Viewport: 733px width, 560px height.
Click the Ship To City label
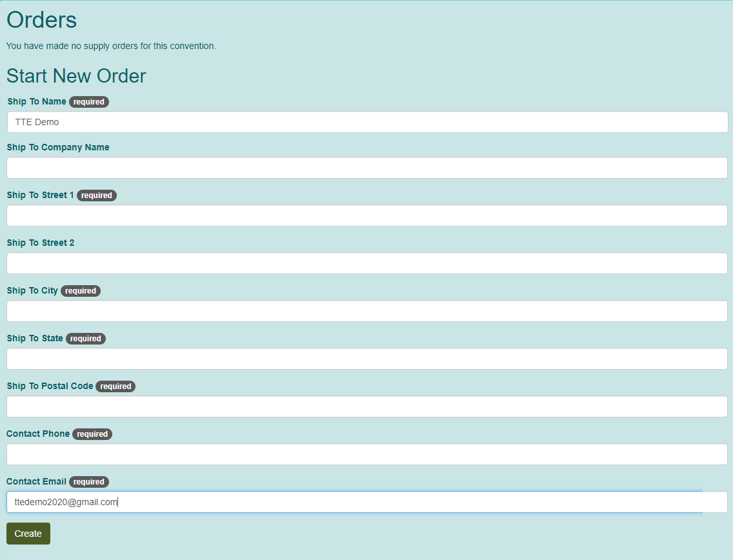32,290
